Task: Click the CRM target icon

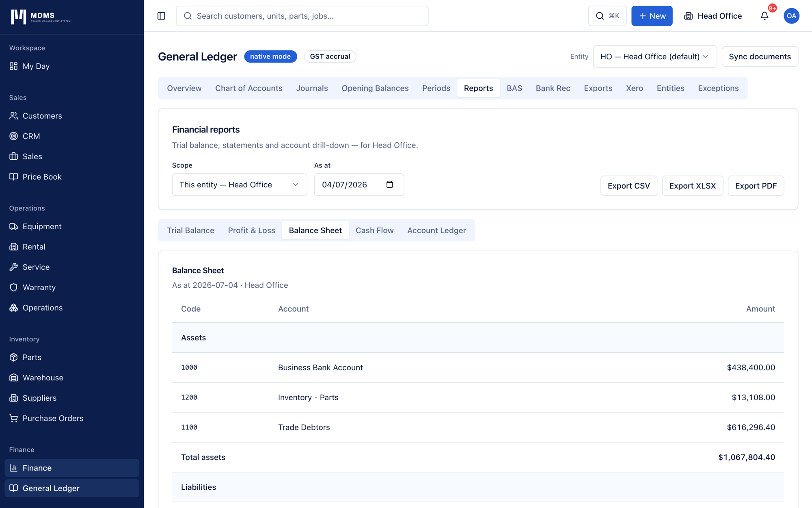Action: [14, 136]
